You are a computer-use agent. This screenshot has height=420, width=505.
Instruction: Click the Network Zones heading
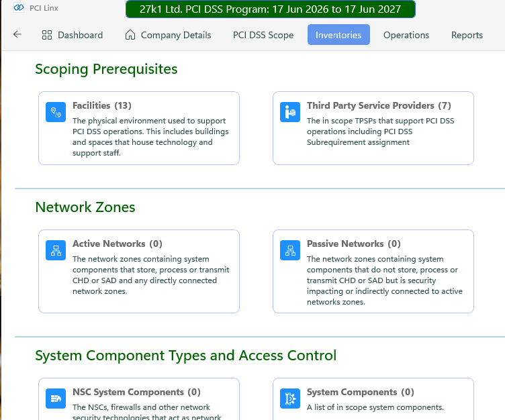[x=85, y=207]
